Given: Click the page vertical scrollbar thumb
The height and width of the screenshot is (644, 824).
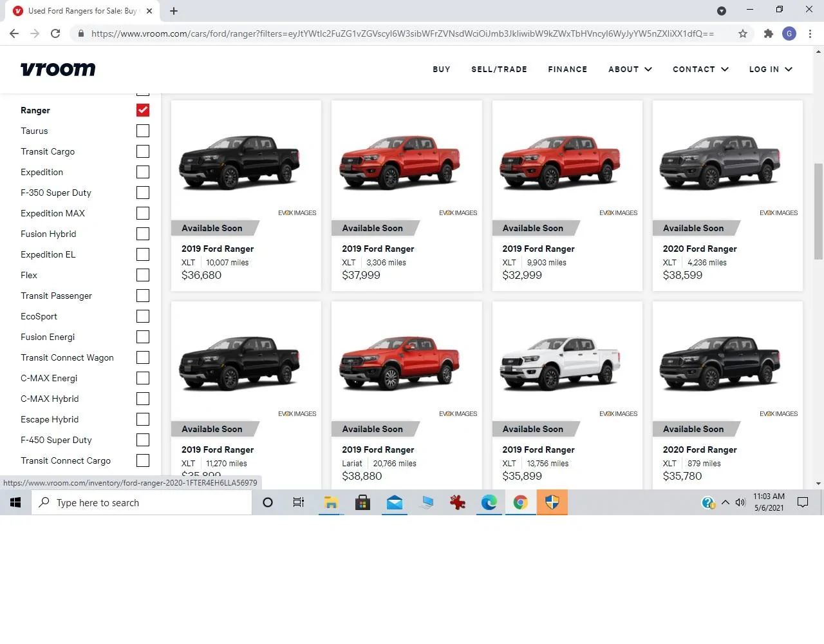Looking at the screenshot, I should click(818, 211).
